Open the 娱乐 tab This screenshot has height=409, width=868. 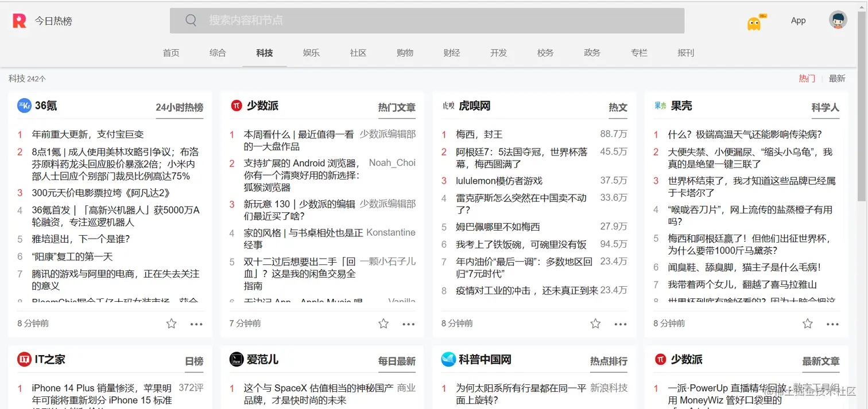[x=311, y=53]
